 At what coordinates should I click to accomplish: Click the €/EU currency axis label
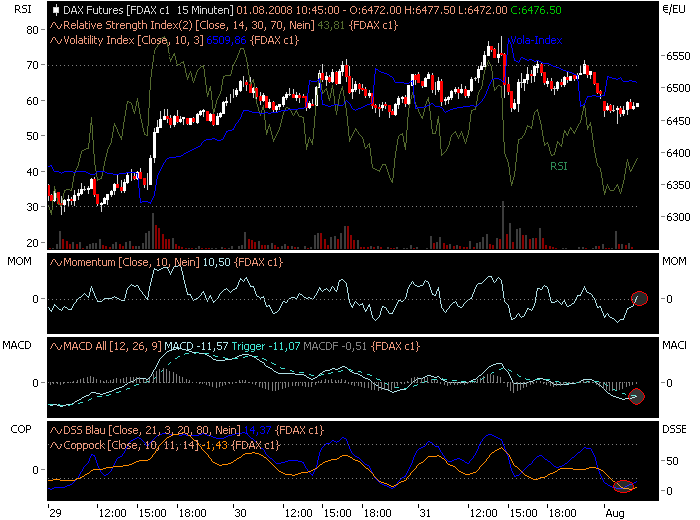[x=675, y=9]
